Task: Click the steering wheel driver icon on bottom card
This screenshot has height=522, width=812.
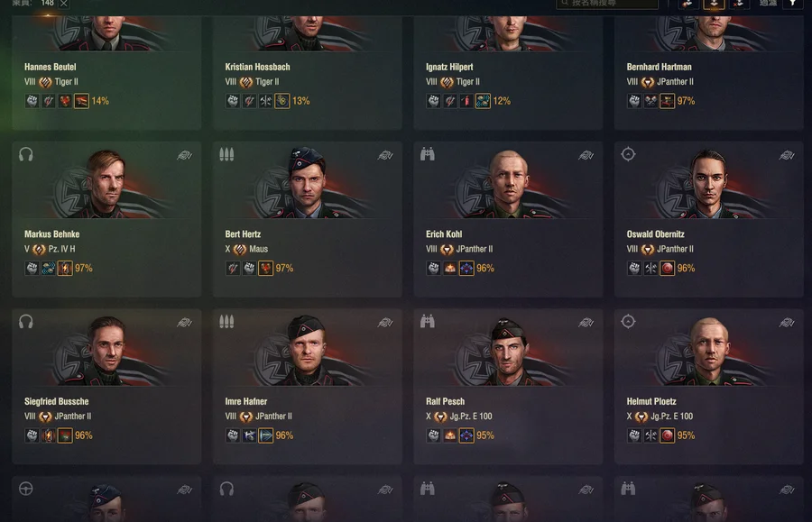Action: 26,489
